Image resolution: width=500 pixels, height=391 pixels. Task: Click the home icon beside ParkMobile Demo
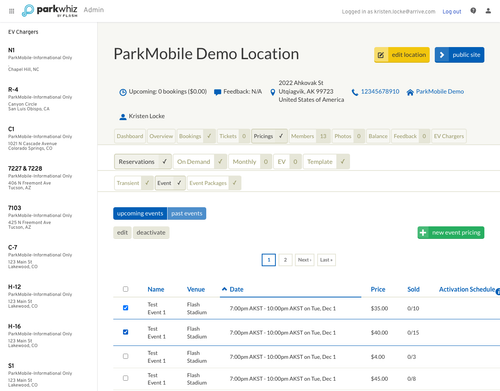pyautogui.click(x=410, y=92)
